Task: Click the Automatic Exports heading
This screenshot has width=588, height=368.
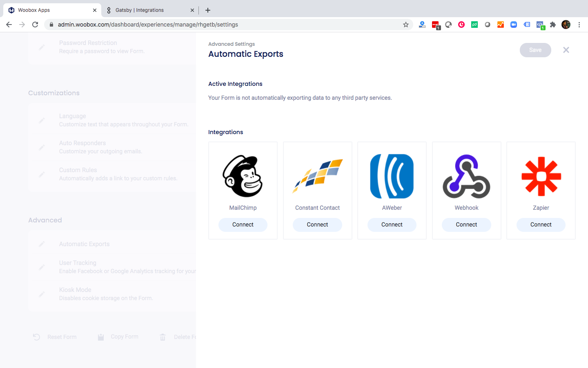Action: tap(246, 54)
